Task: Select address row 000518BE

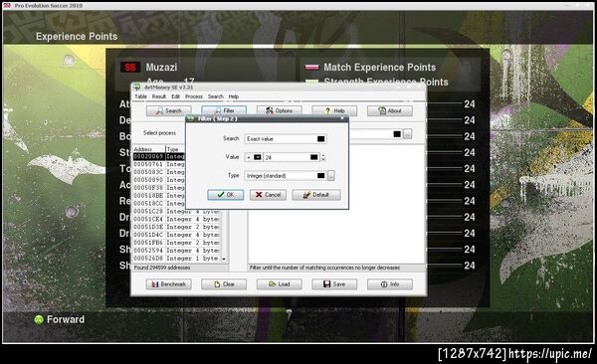Action: pyautogui.click(x=159, y=196)
